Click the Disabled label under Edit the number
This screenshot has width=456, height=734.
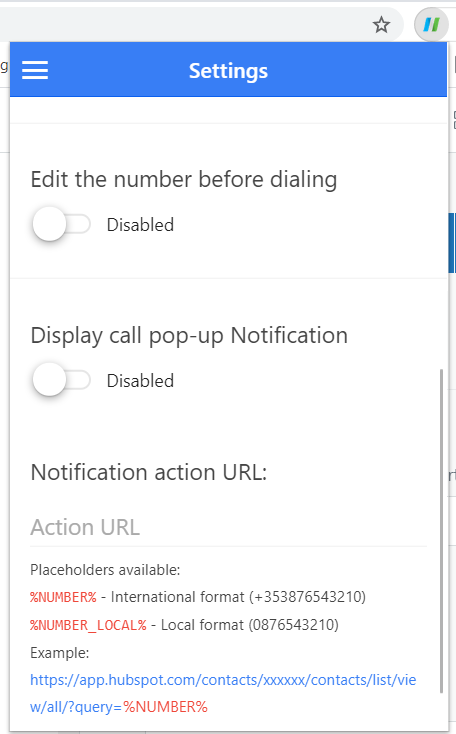point(140,225)
